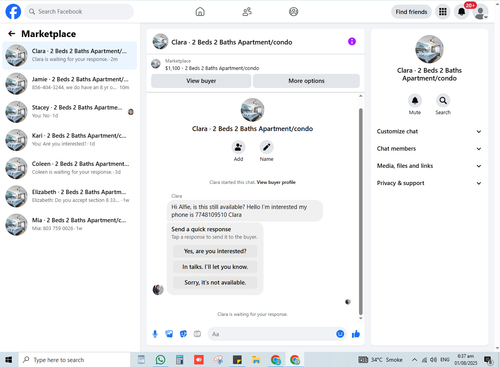Search in conversation magnifier icon

coord(443,100)
